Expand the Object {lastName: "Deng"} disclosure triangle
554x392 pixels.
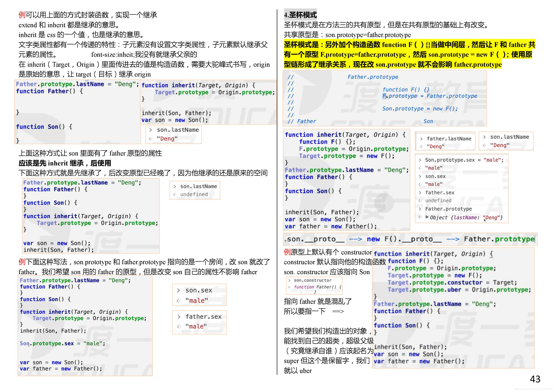(427, 217)
